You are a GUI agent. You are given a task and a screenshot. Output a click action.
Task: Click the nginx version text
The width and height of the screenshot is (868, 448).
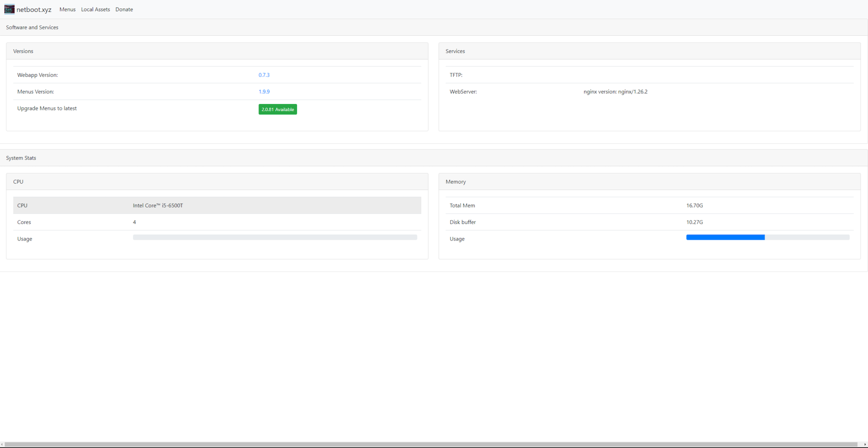pyautogui.click(x=615, y=92)
